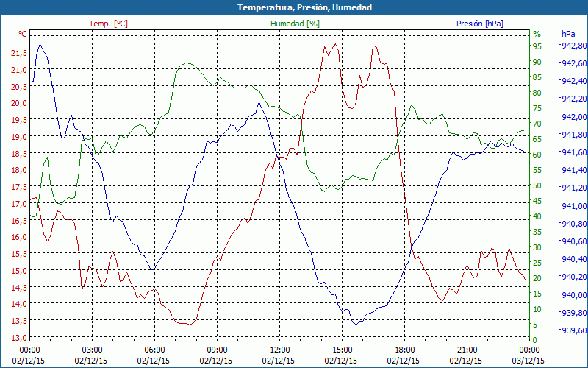The height and width of the screenshot is (368, 588).
Task: Click the 06:00 time axis label
Action: coord(154,350)
